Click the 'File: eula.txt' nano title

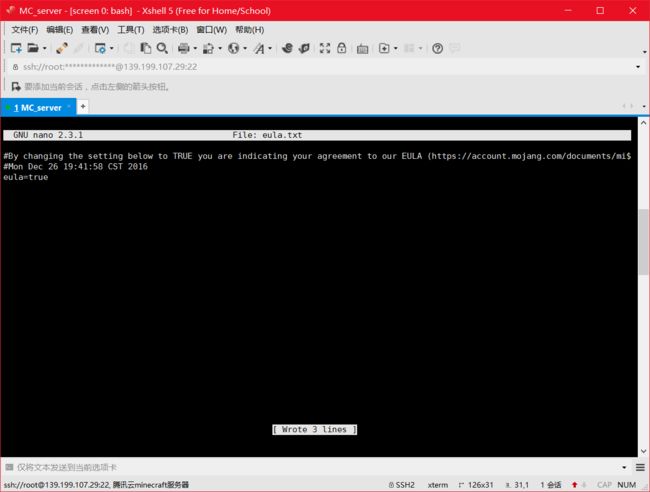pos(267,135)
